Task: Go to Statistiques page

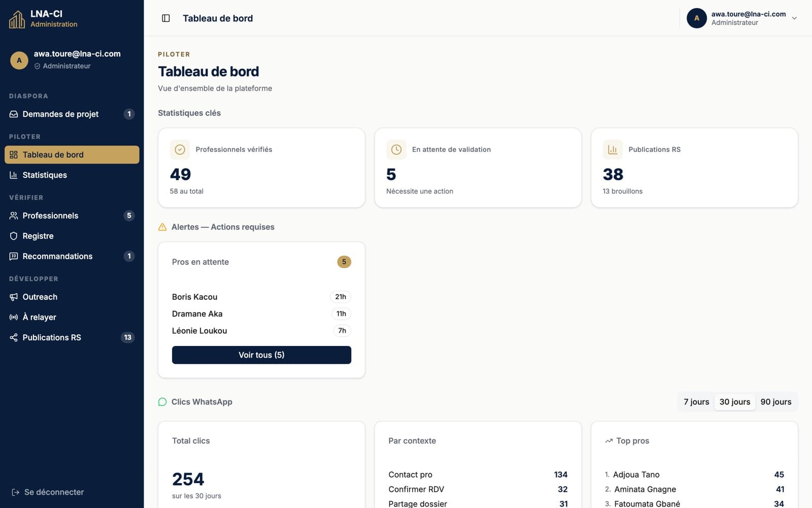Action: point(72,175)
